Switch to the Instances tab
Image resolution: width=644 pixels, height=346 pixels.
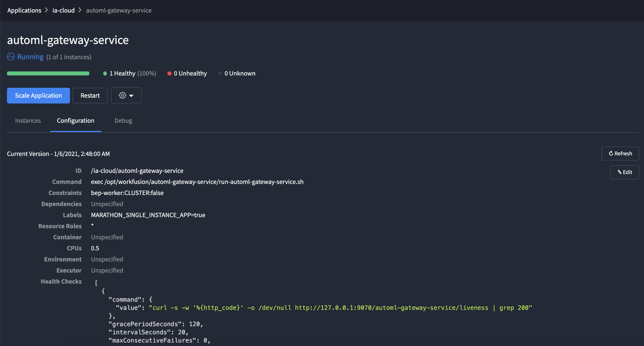click(28, 120)
